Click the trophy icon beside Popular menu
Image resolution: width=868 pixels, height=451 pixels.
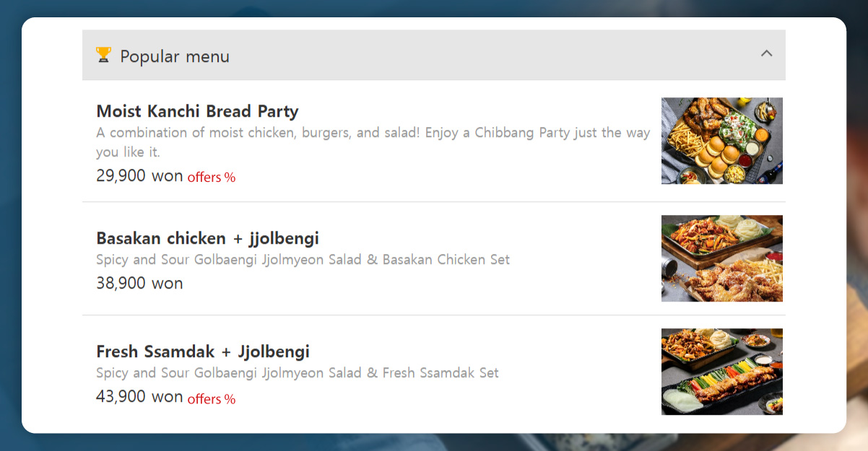[x=103, y=55]
